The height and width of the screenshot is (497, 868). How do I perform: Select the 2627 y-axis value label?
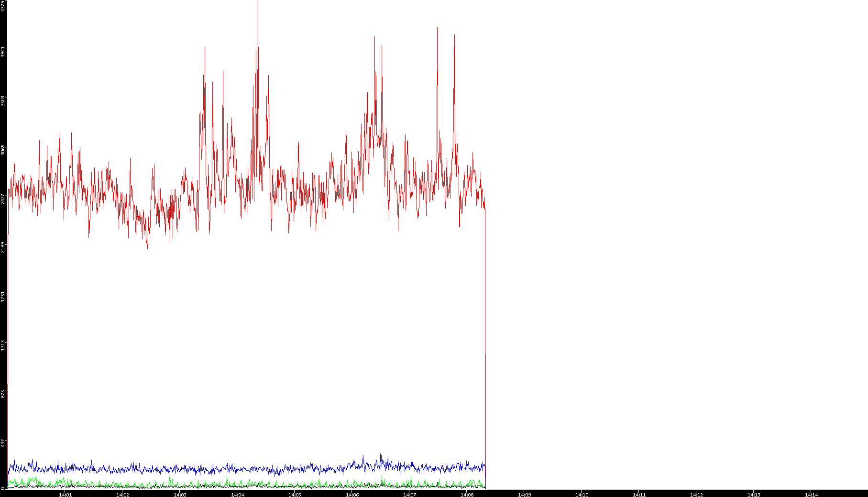coord(3,199)
